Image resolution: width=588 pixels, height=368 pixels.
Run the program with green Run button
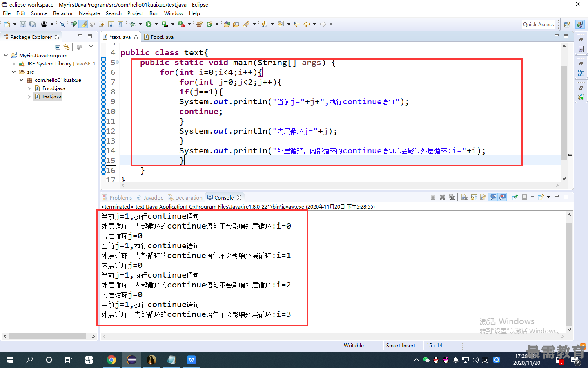coord(149,24)
